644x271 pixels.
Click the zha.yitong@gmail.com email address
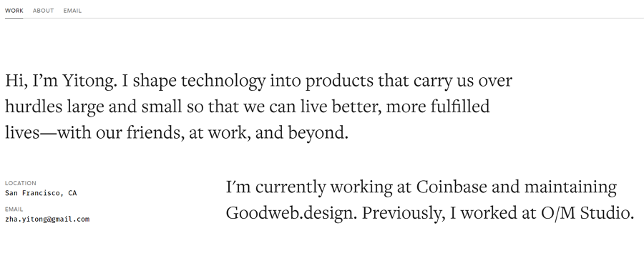(x=47, y=220)
